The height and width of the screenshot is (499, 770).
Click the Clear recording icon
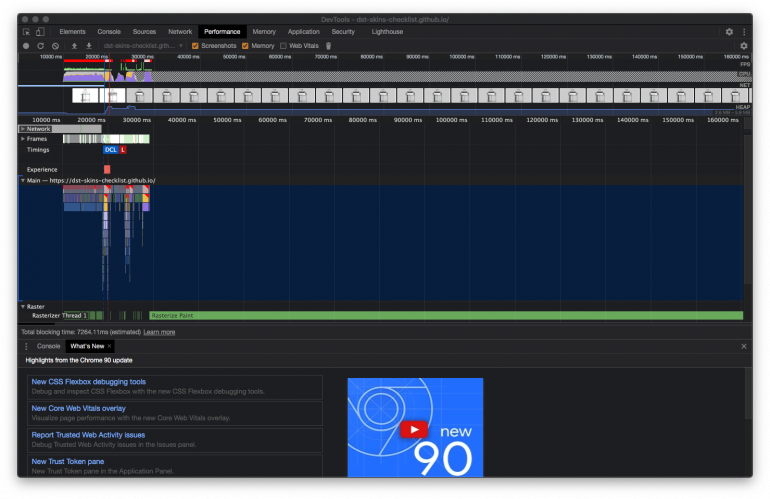(55, 45)
